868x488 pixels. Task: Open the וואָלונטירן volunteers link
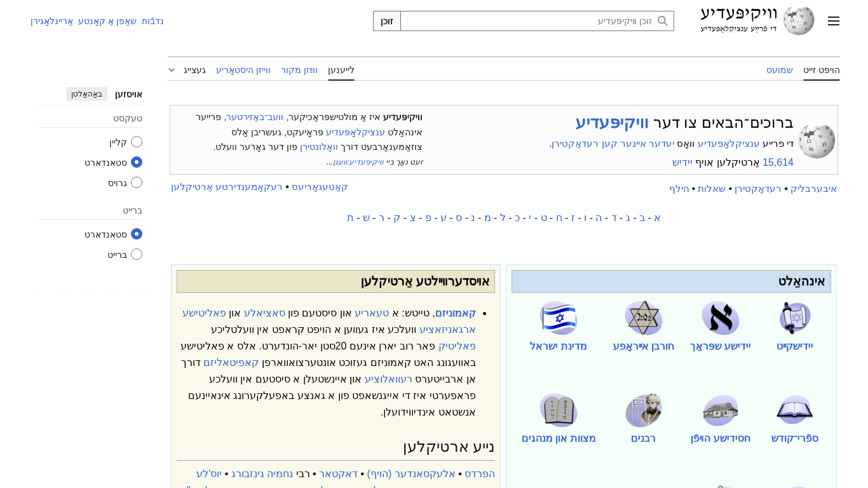[319, 147]
